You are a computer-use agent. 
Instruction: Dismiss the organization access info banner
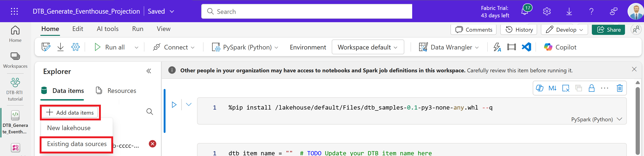click(634, 69)
